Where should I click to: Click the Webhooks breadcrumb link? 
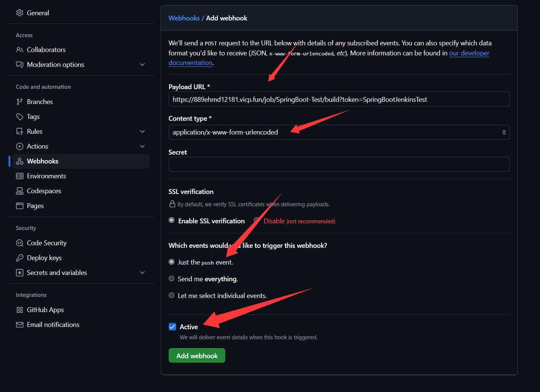coord(184,18)
